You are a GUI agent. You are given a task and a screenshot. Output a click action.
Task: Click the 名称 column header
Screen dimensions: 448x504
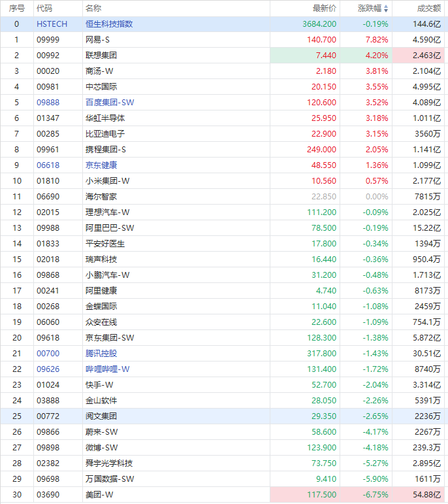click(x=93, y=8)
